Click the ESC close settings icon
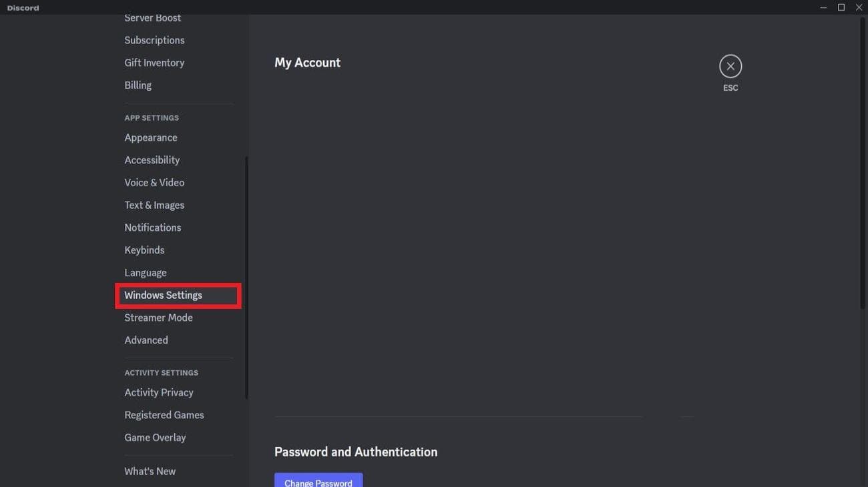Viewport: 868px width, 487px height. 730,66
